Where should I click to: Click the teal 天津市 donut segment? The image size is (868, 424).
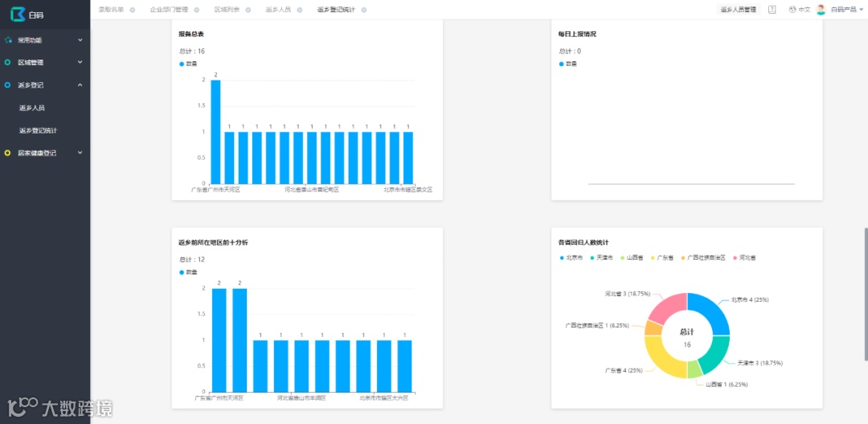click(x=716, y=352)
